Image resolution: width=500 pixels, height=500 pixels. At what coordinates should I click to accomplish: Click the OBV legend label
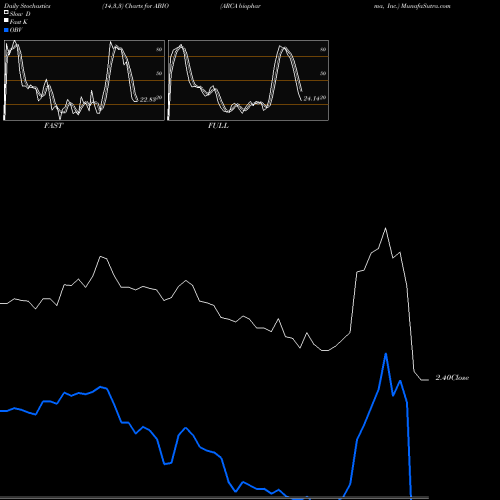point(16,30)
